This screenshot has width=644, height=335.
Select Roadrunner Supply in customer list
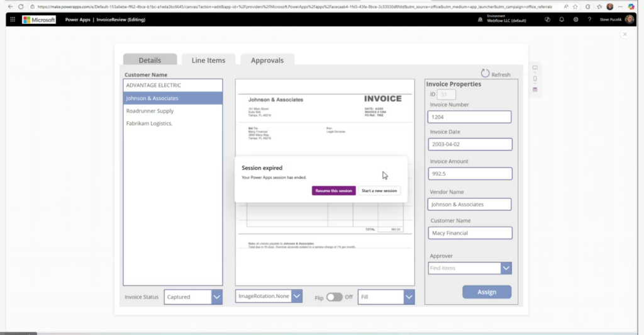pyautogui.click(x=173, y=111)
